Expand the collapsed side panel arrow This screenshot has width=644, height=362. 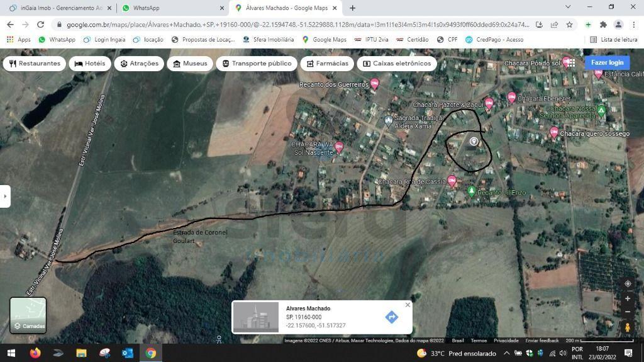click(5, 196)
